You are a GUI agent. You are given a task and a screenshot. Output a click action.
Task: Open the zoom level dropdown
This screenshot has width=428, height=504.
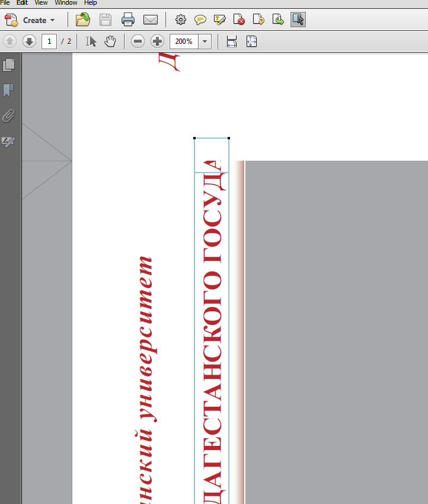click(x=205, y=42)
